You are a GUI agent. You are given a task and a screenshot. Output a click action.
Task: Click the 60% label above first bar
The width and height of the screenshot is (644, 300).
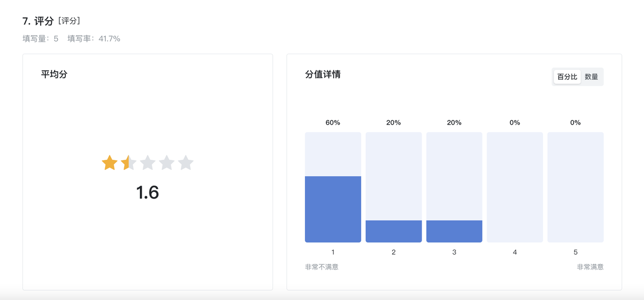pos(333,123)
